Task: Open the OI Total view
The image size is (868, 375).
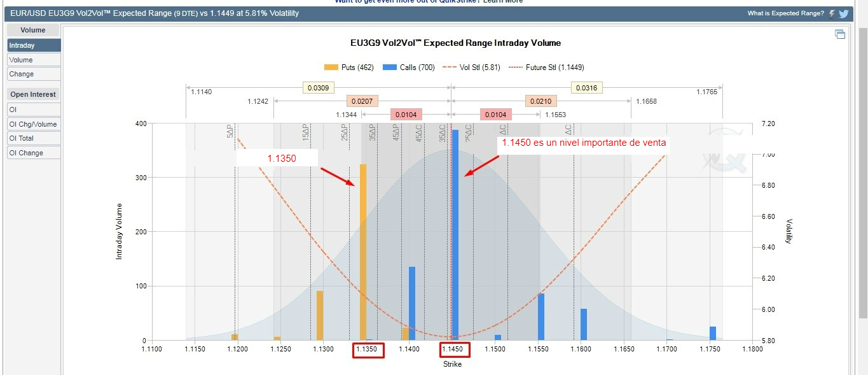Action: 34,138
